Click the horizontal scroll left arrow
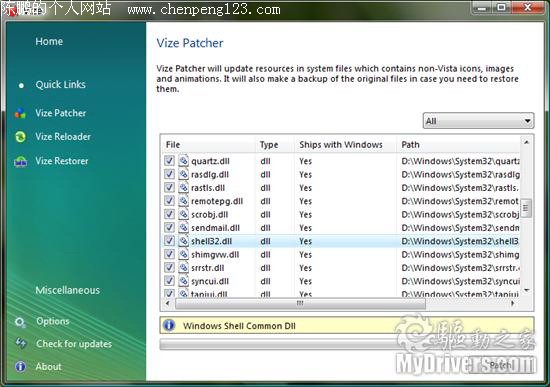550x387 pixels. pos(167,303)
